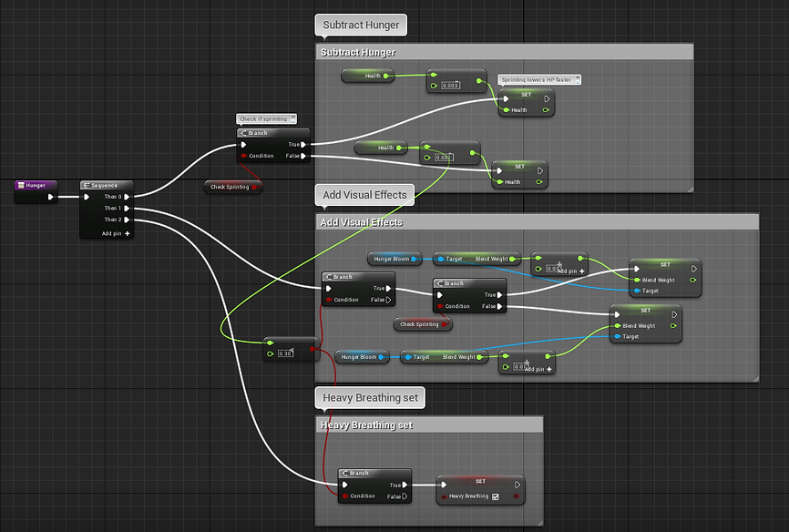Image resolution: width=789 pixels, height=532 pixels.
Task: Click Target pin of SET Blend Weight wired to True pin
Action: tap(638, 291)
